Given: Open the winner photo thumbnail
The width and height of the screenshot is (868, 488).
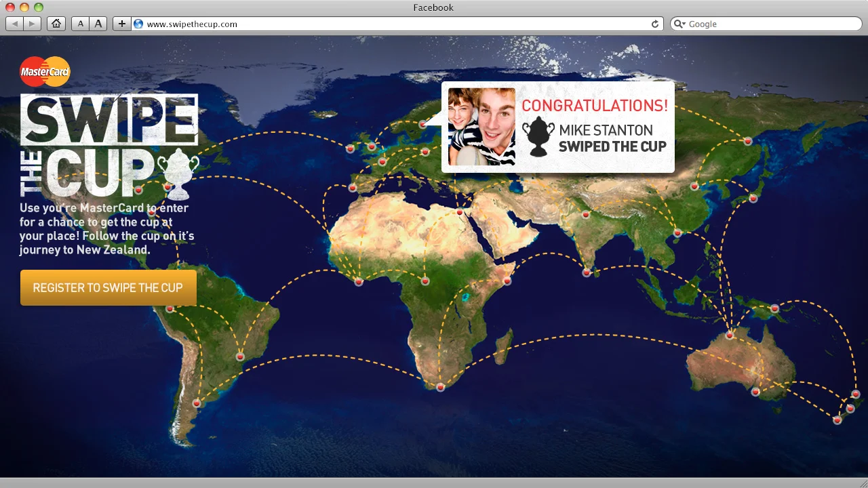Looking at the screenshot, I should pos(481,127).
